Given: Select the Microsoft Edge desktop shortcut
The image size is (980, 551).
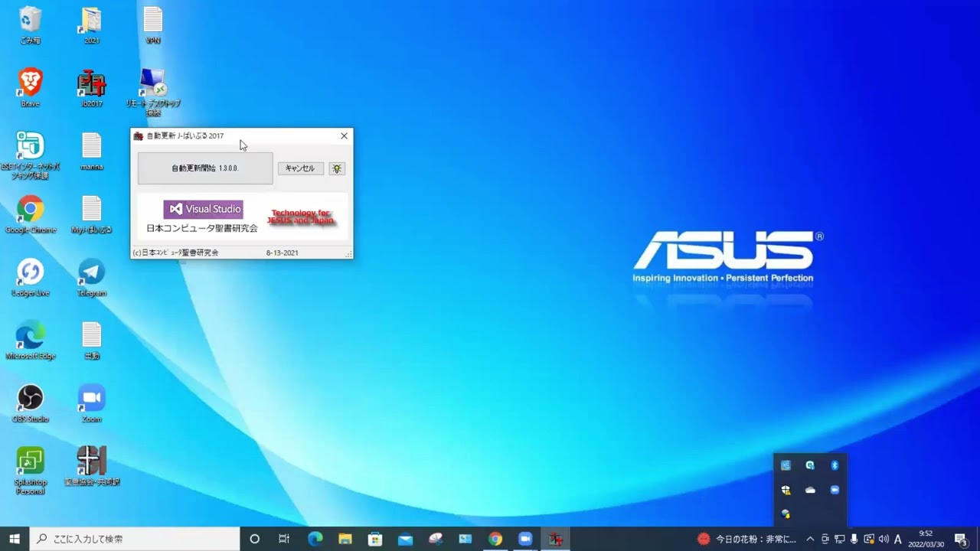Looking at the screenshot, I should click(31, 341).
